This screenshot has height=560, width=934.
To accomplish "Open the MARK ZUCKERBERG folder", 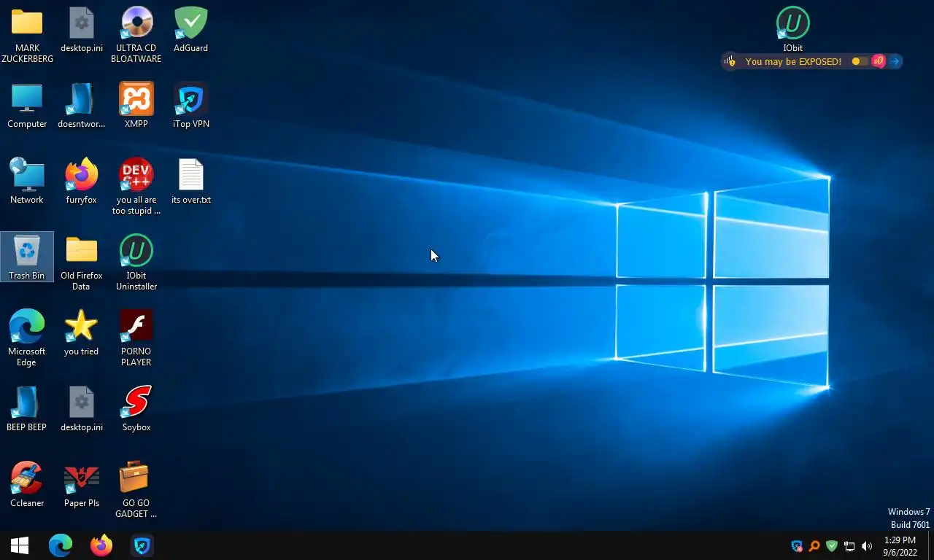I will (x=27, y=35).
